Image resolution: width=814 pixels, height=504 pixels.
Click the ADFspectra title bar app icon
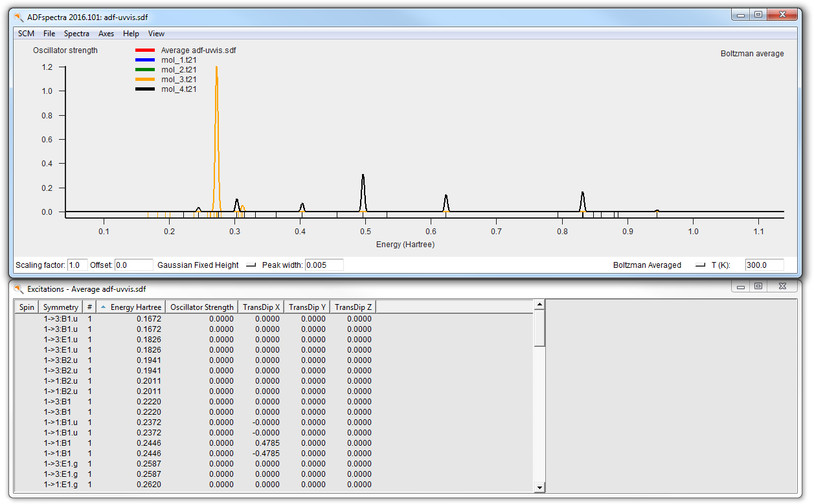click(x=19, y=17)
